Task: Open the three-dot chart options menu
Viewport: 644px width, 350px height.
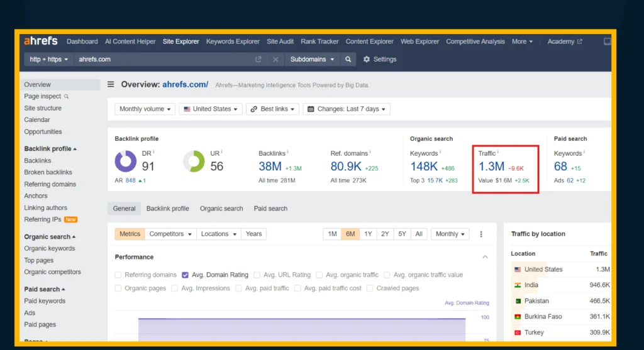Action: click(x=481, y=234)
